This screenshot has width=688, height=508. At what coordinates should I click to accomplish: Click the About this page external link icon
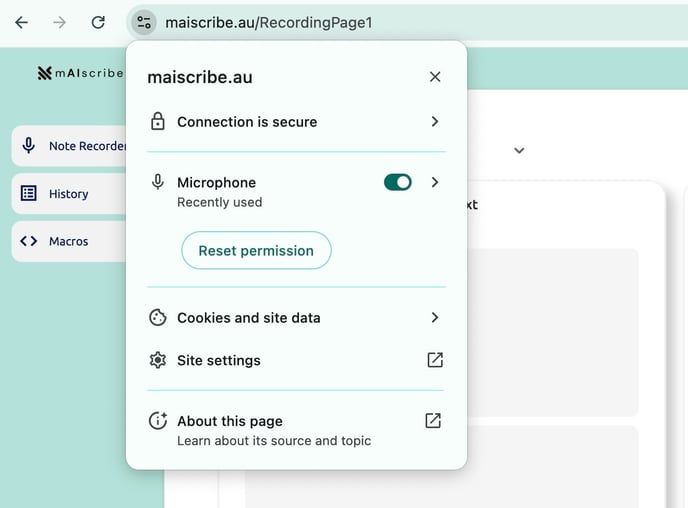pyautogui.click(x=433, y=420)
